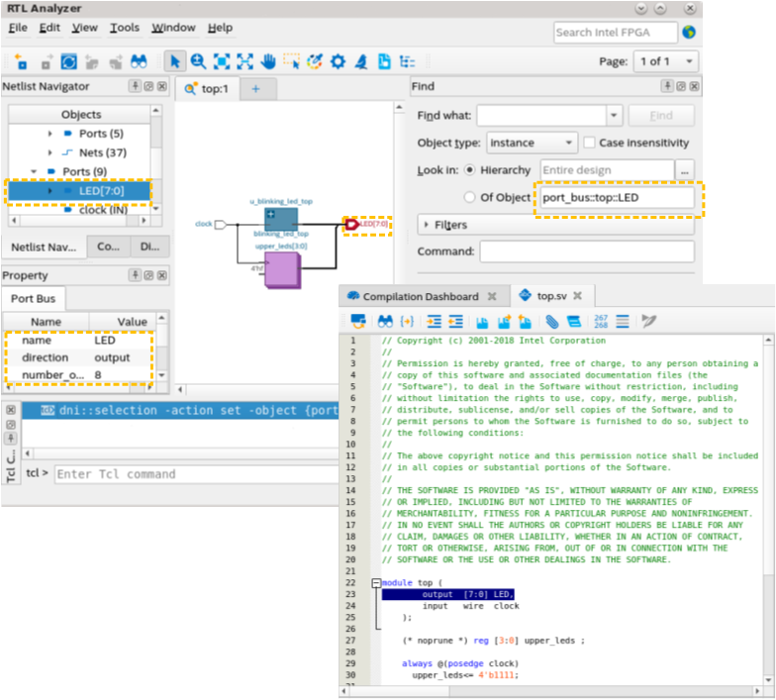776x700 pixels.
Task: Enable the Case insensitivity checkbox
Action: (588, 143)
